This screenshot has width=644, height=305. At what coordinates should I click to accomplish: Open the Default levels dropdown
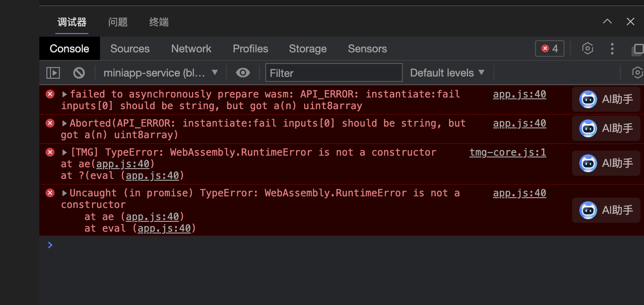447,73
